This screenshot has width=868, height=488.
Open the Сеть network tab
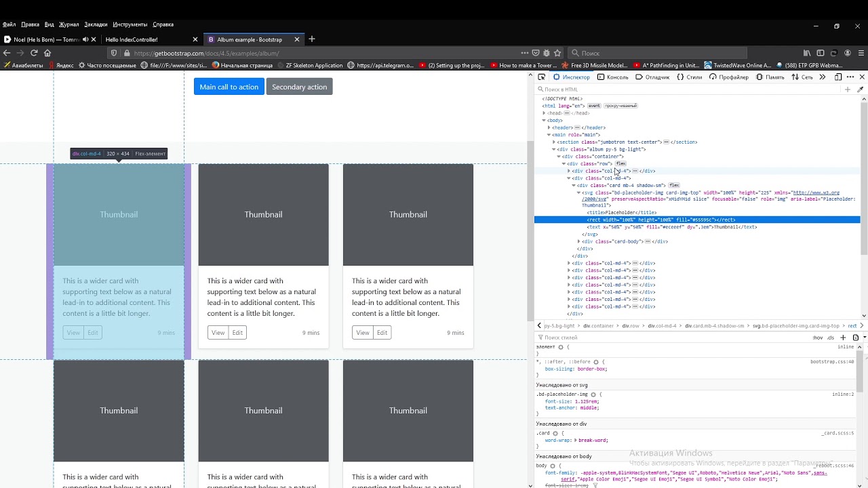tap(802, 77)
